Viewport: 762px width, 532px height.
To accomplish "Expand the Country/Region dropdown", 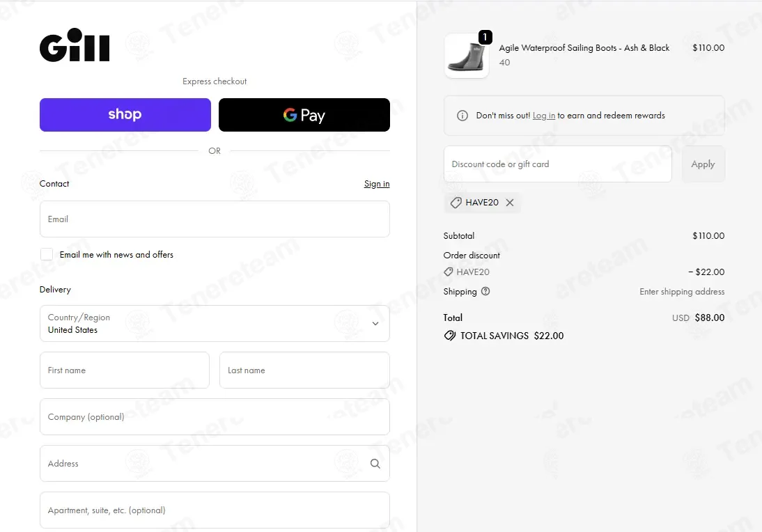I will 215,324.
